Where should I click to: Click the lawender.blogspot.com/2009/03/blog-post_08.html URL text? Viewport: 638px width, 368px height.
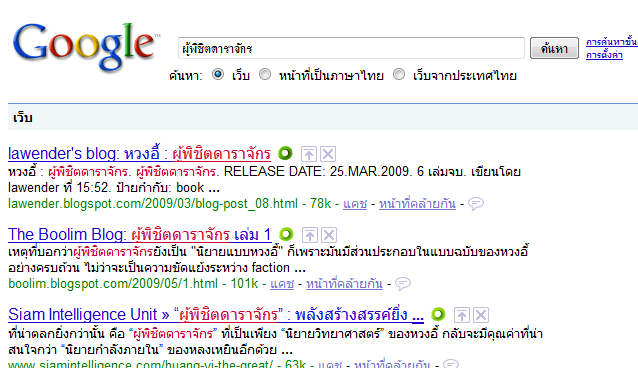click(x=153, y=204)
